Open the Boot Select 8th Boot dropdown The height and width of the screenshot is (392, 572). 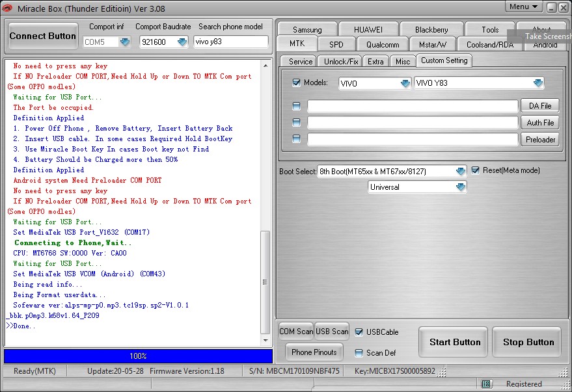(460, 171)
